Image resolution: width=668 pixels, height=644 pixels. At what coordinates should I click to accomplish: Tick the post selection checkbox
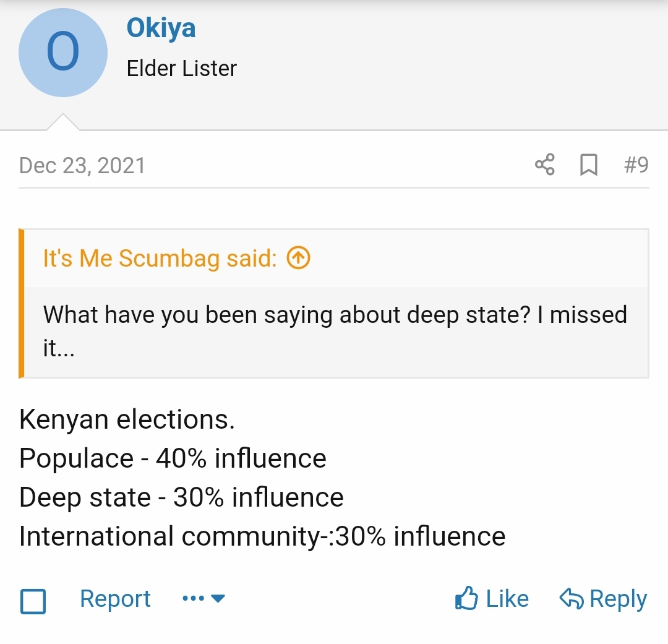pos(33,601)
